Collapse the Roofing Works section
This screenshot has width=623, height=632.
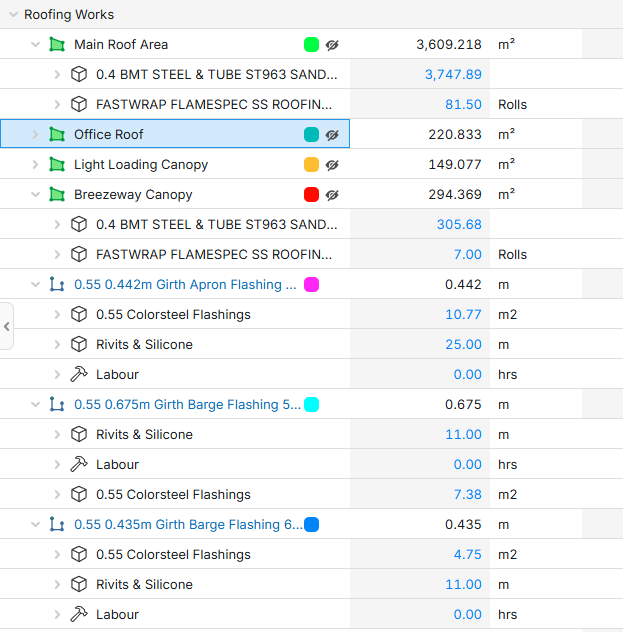point(11,15)
